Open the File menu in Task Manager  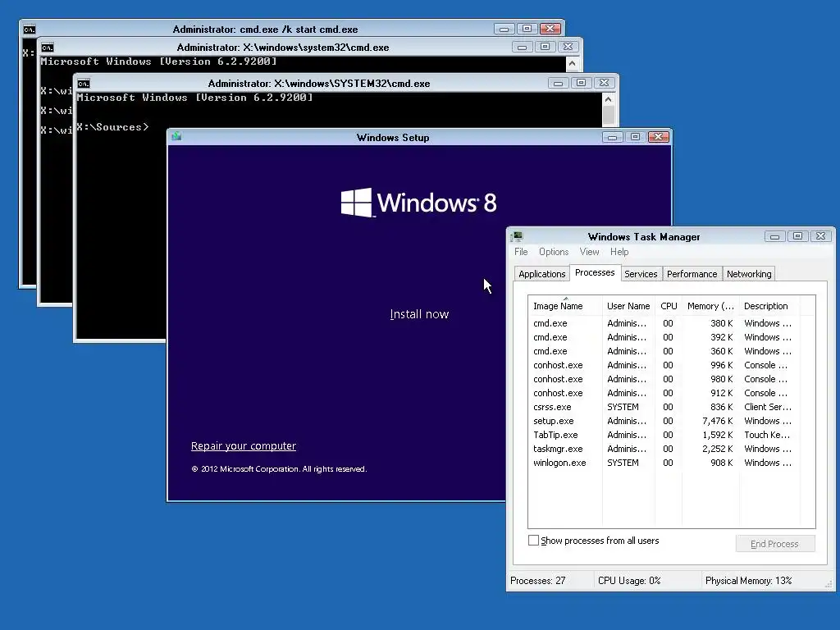coord(521,252)
